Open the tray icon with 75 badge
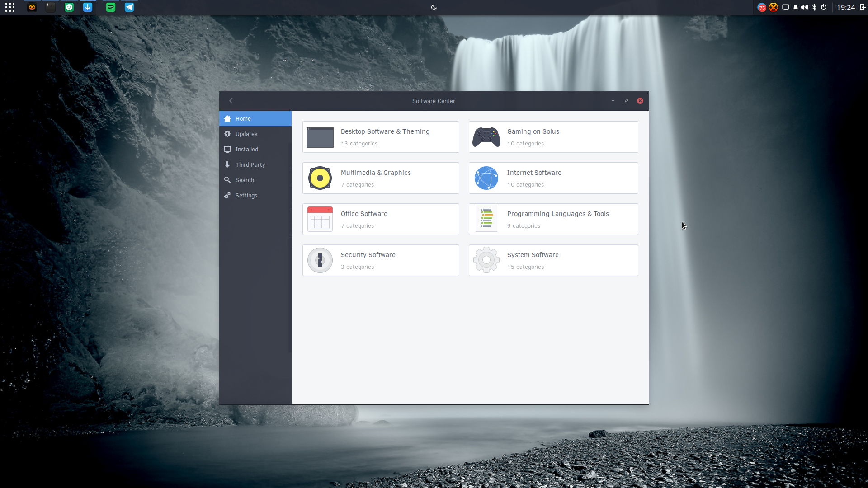Screen dimensions: 868x488 point(762,7)
